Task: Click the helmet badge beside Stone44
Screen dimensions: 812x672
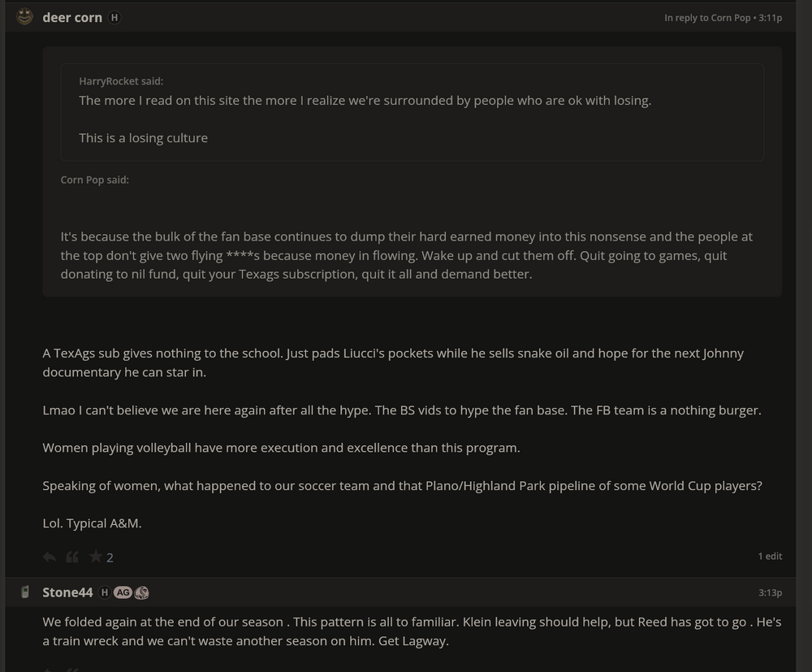Action: pos(142,592)
